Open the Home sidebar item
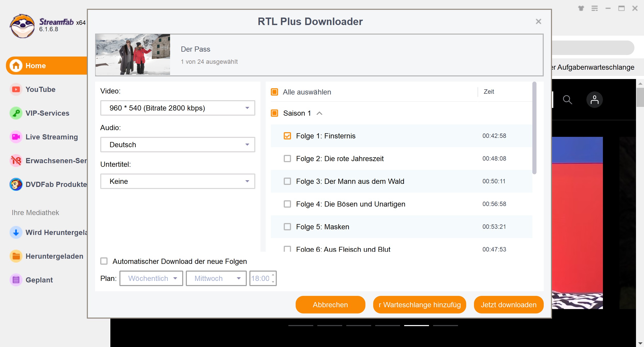 (47, 66)
